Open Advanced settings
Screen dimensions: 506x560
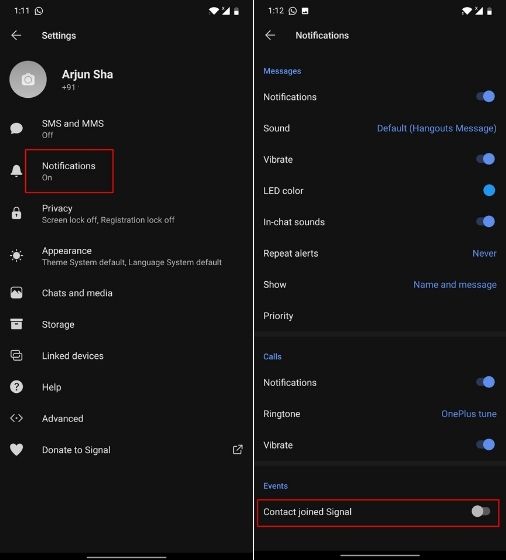click(x=126, y=418)
